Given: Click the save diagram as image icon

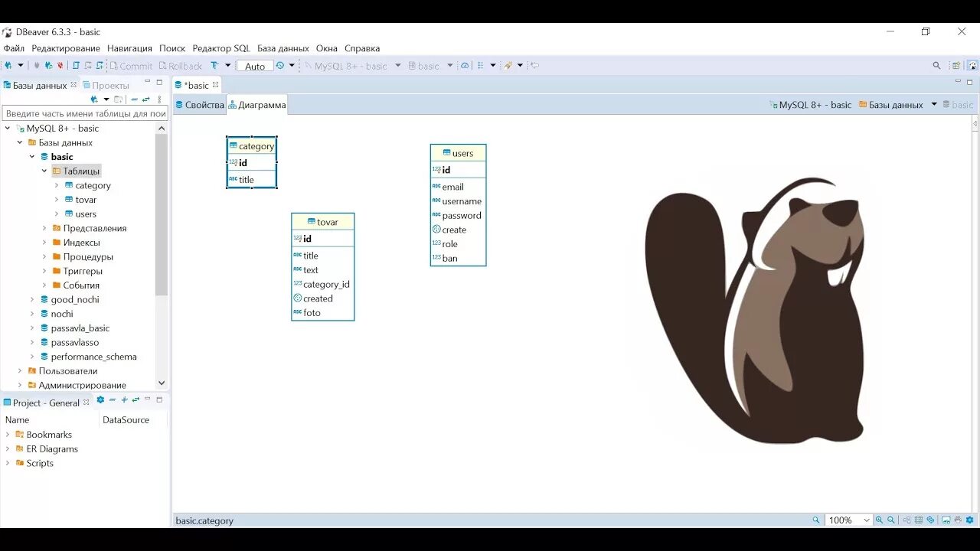Looking at the screenshot, I should coord(946,520).
